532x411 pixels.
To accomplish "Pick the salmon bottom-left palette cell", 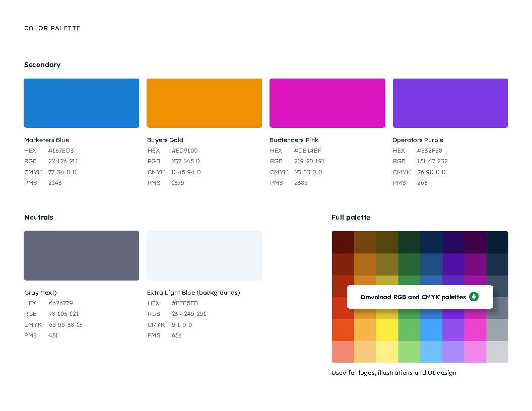I will (x=343, y=352).
